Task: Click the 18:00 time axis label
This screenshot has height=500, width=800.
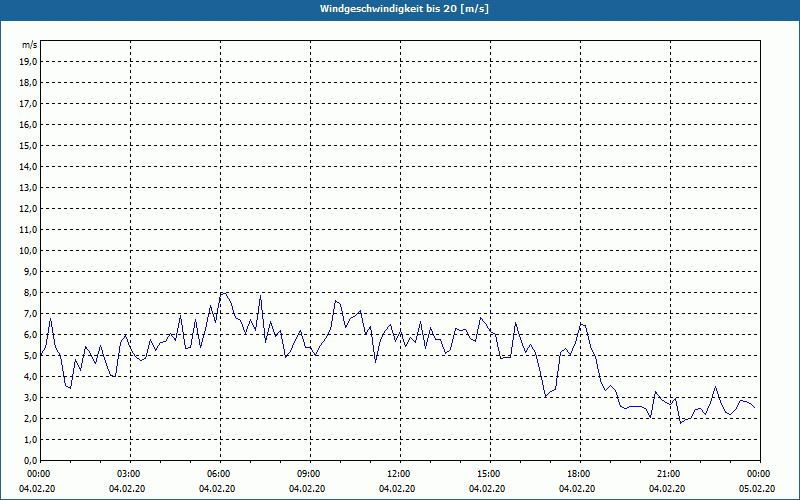Action: pyautogui.click(x=580, y=474)
